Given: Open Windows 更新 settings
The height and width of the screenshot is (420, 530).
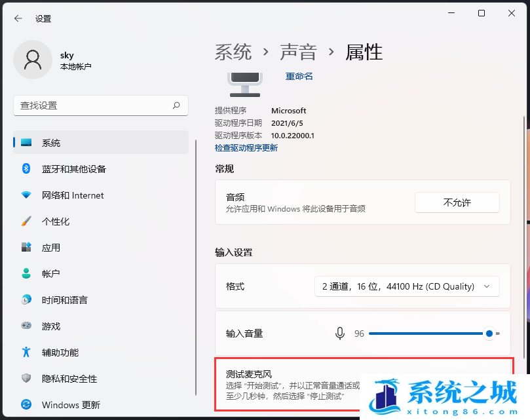Looking at the screenshot, I should point(101,405).
